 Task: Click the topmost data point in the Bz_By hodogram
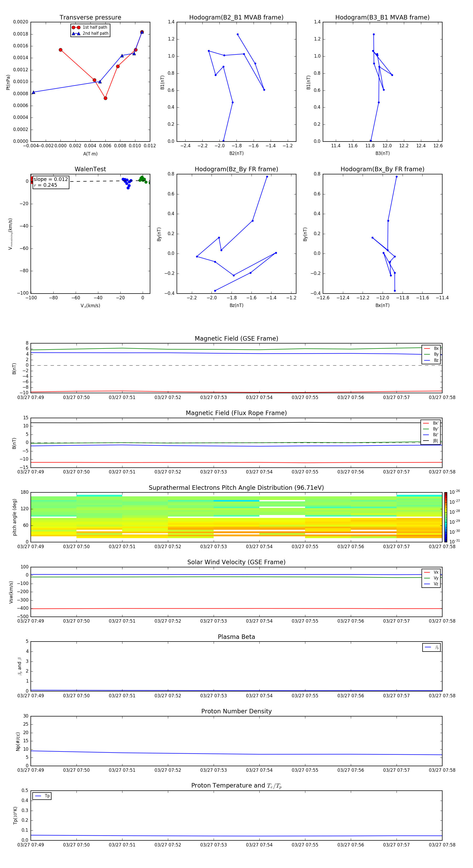click(267, 176)
